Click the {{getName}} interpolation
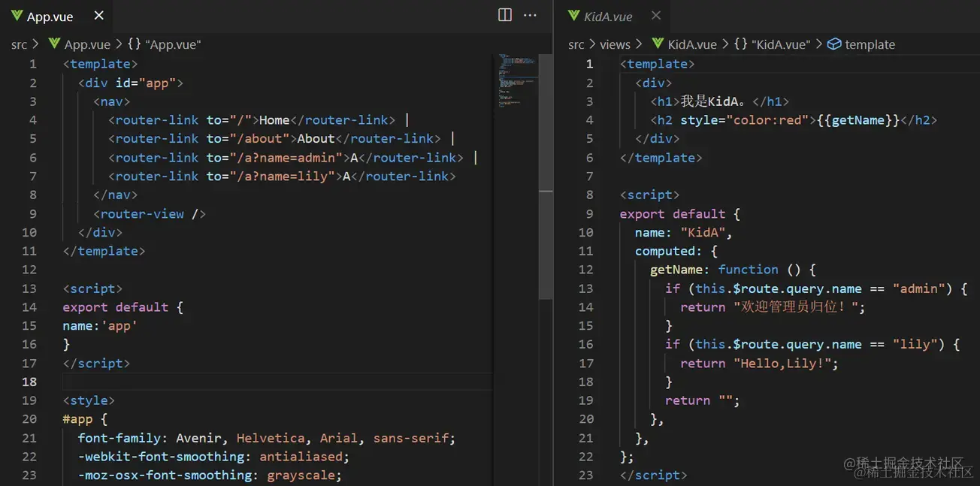Viewport: 980px width, 486px height. pos(858,120)
